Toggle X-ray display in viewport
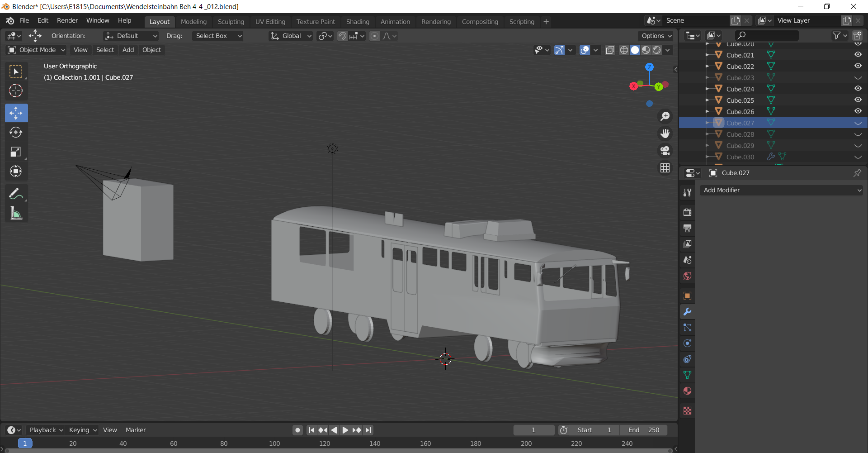868x453 pixels. [x=610, y=50]
